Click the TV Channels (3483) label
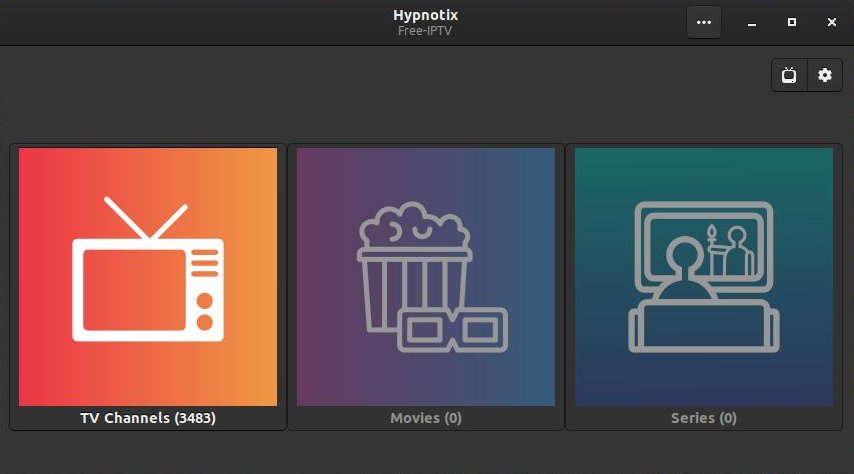The width and height of the screenshot is (854, 474). 148,418
